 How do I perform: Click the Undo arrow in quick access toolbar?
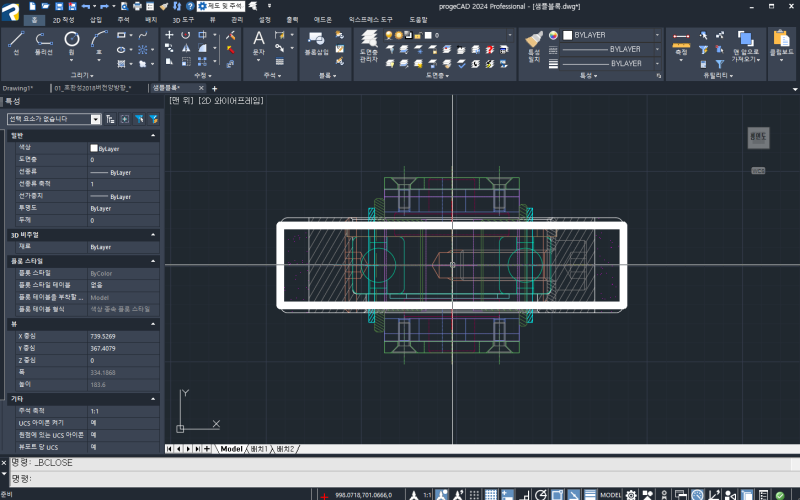tap(86, 6)
